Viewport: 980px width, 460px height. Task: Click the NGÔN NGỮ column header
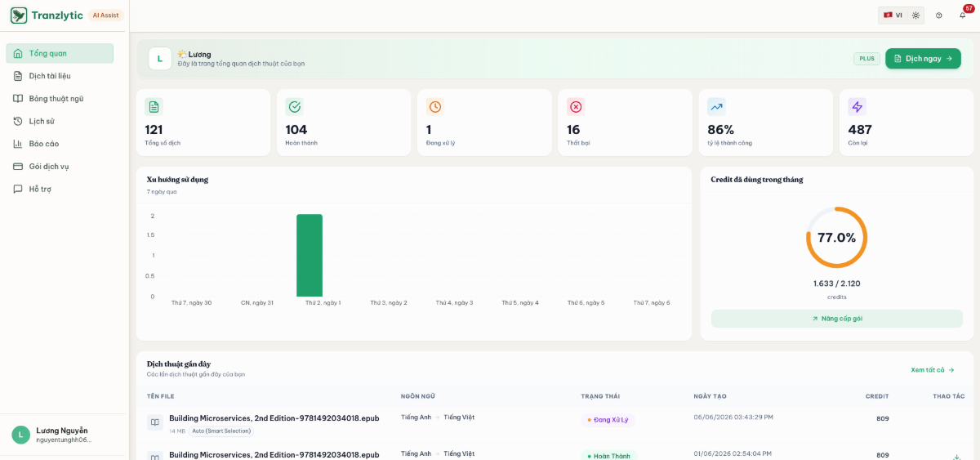coord(418,396)
